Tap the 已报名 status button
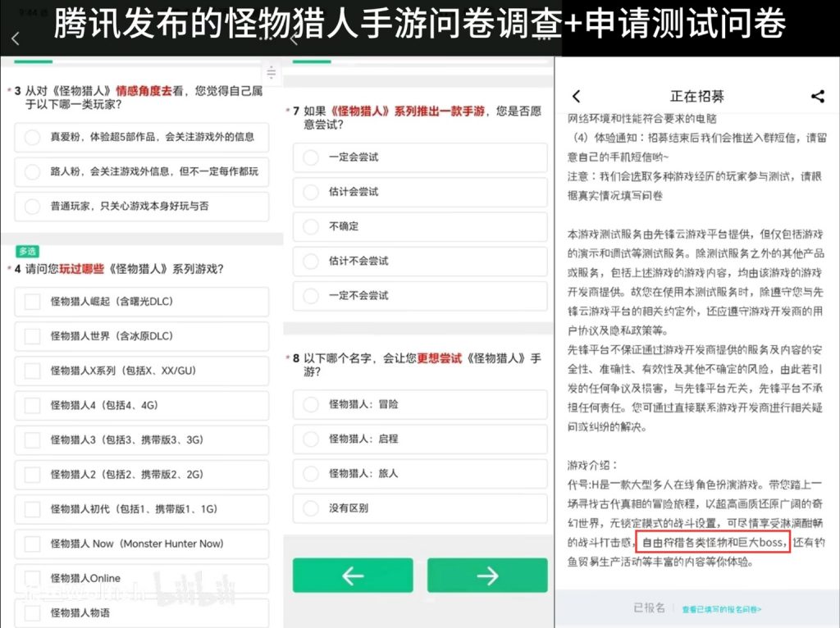This screenshot has height=628, width=840. pos(650,608)
